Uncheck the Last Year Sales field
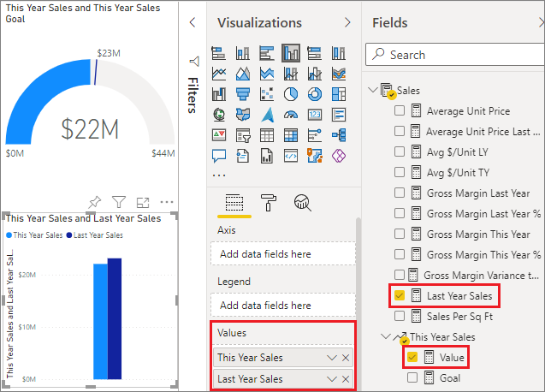 (400, 295)
